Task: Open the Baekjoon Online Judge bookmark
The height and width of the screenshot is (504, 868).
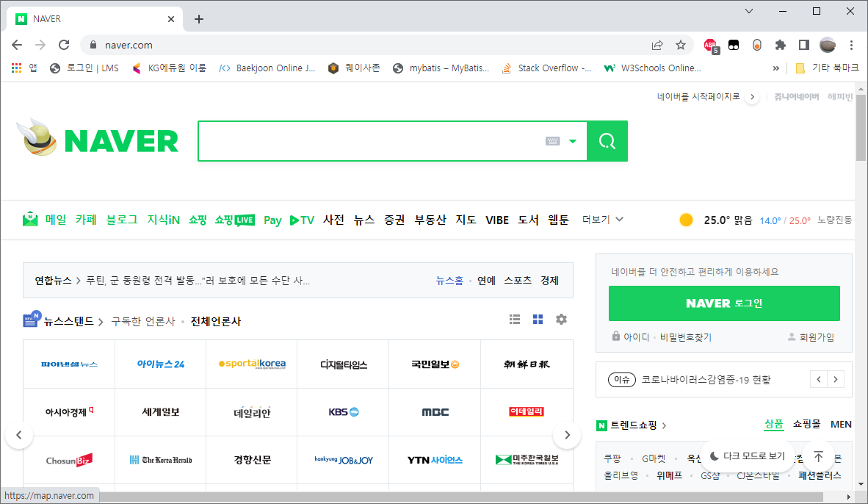Action: (x=267, y=68)
